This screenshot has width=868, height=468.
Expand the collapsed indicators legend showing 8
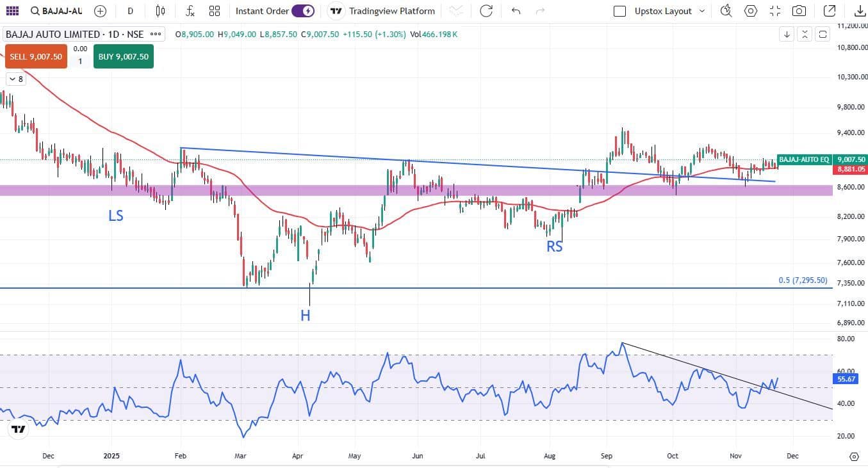click(x=15, y=79)
